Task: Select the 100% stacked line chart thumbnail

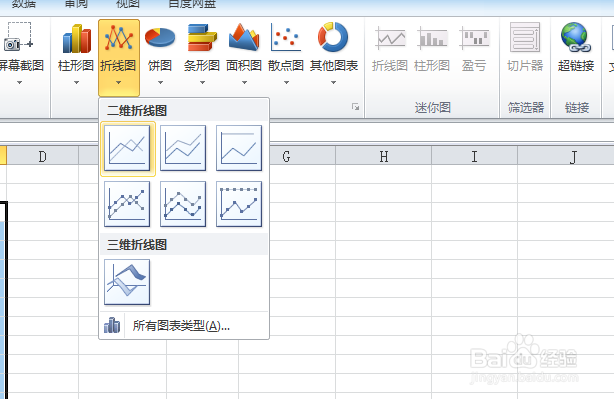Action: click(239, 148)
